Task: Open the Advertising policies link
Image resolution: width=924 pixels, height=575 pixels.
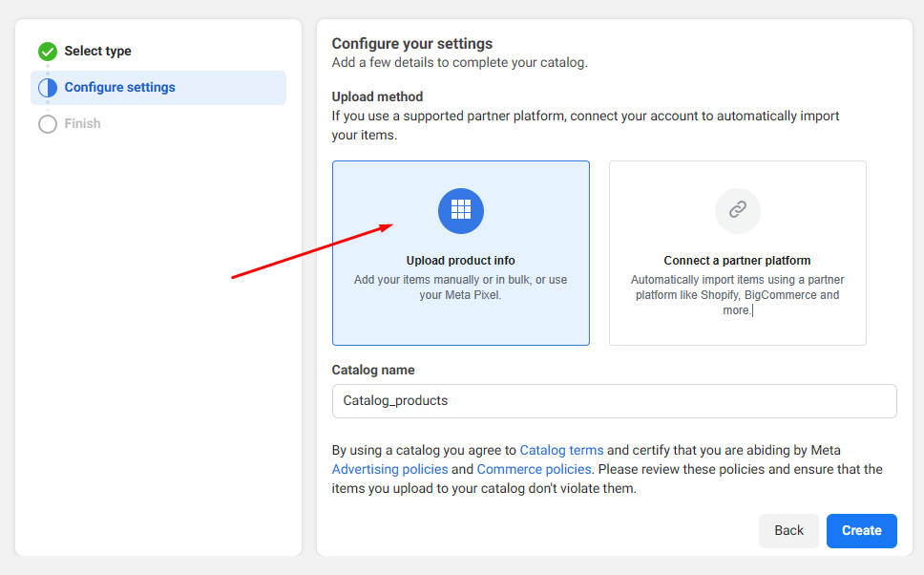Action: click(389, 469)
